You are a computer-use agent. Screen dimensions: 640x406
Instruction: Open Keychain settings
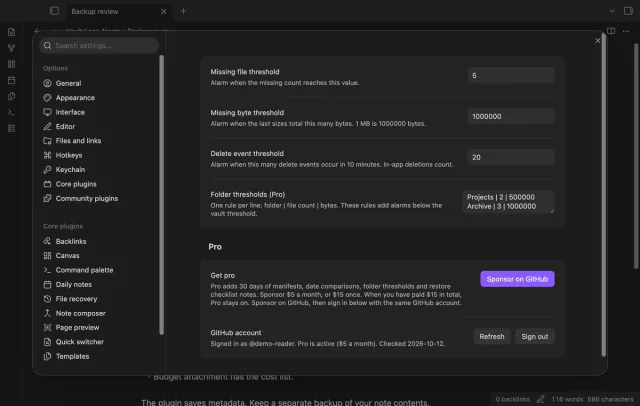click(x=64, y=169)
